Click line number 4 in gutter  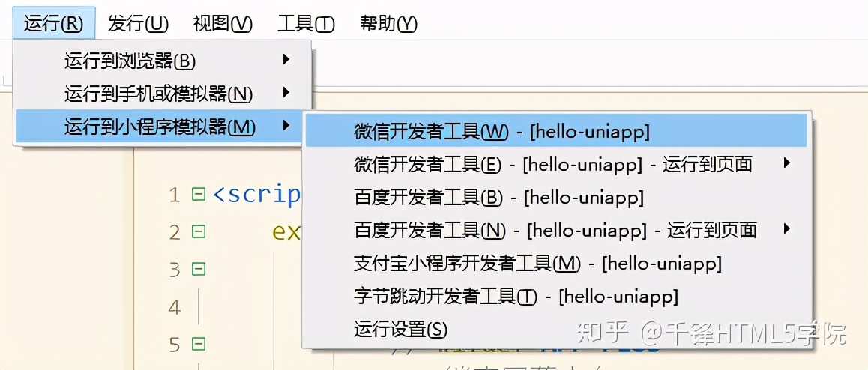coord(175,307)
